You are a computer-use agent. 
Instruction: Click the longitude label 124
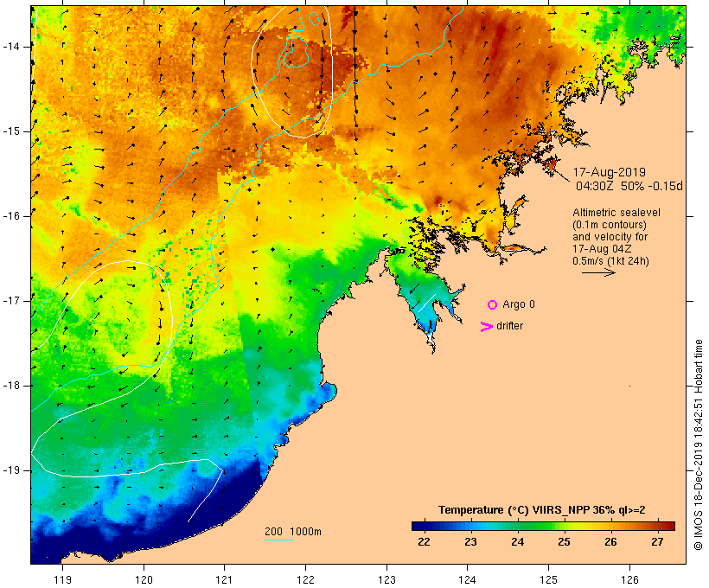(467, 579)
